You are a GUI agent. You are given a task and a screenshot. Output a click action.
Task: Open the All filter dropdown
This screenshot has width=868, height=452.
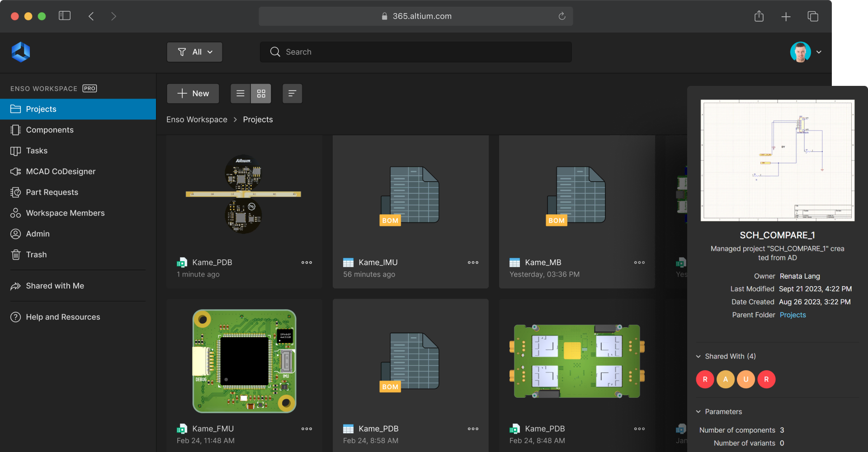click(x=194, y=52)
